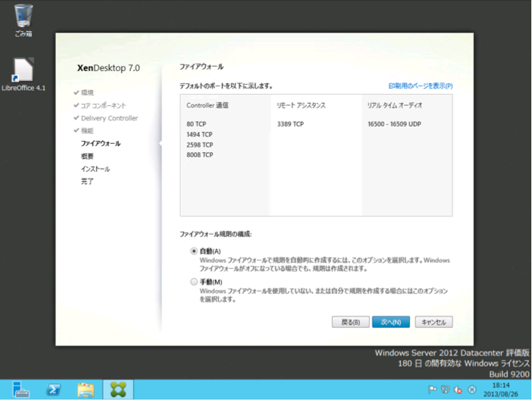Click the 1494 TCP port entry
The image size is (532, 400).
coord(199,134)
